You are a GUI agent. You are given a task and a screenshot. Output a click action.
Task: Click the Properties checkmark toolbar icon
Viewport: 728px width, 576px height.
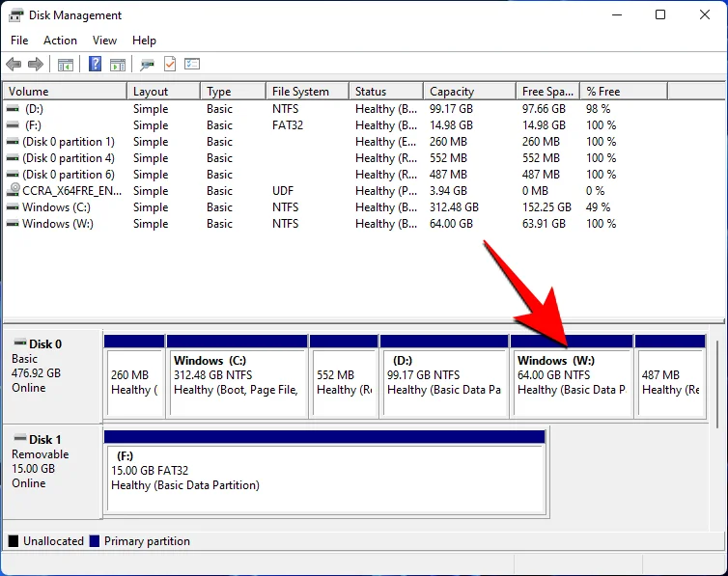pos(170,65)
